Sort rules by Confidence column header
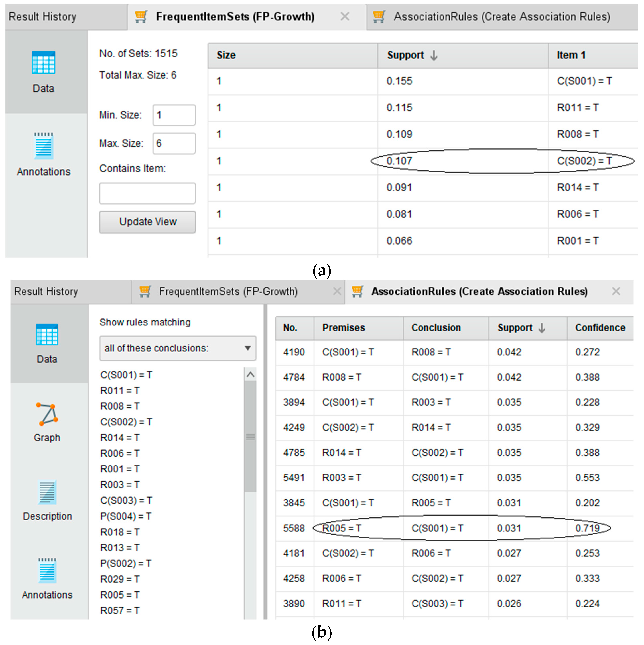The width and height of the screenshot is (644, 645). (x=600, y=328)
